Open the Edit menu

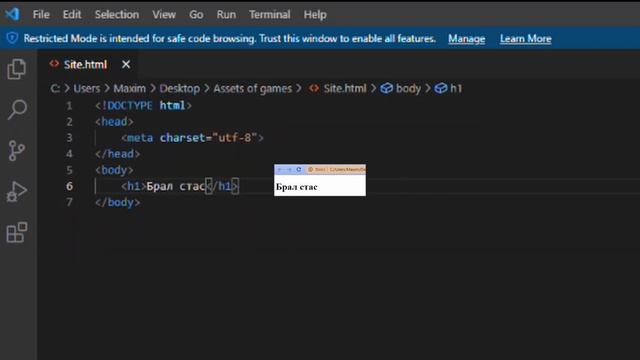[72, 15]
